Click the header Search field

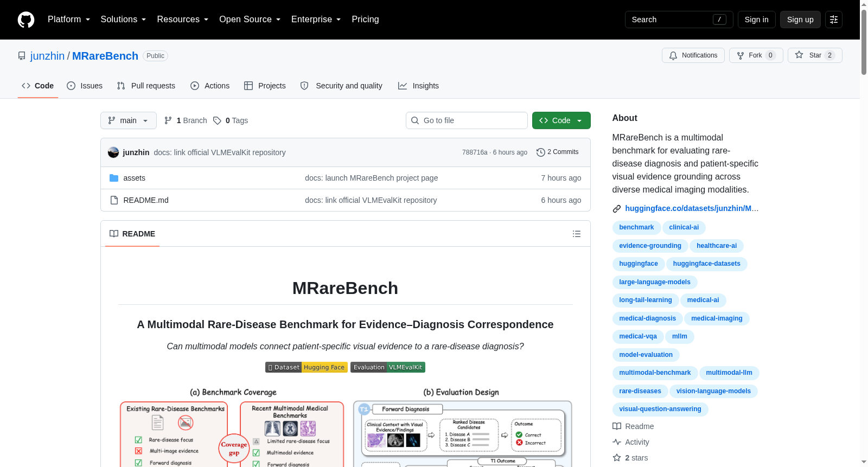(x=679, y=20)
